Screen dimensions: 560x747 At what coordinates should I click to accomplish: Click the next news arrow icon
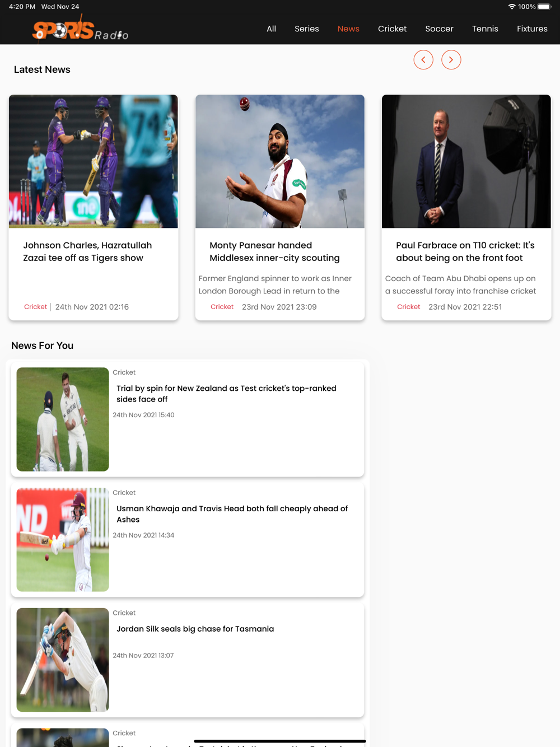pyautogui.click(x=451, y=59)
